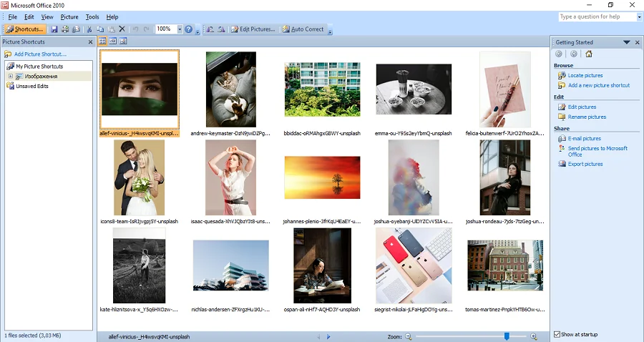The image size is (644, 342).
Task: Open the zoom percentage dropdown
Action: coord(178,29)
